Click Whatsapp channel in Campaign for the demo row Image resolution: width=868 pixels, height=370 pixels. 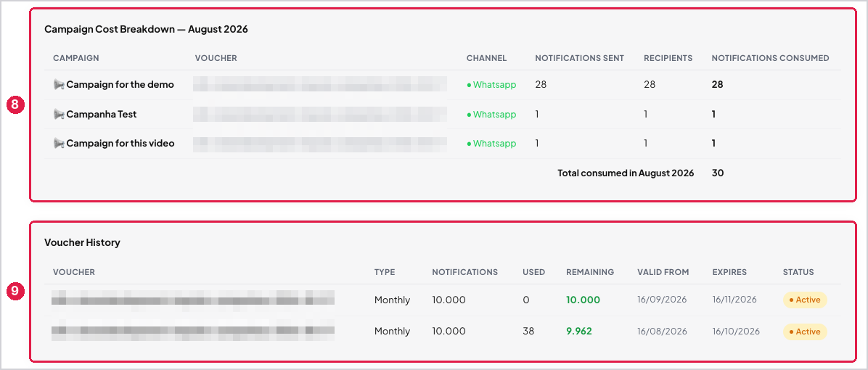tap(491, 85)
